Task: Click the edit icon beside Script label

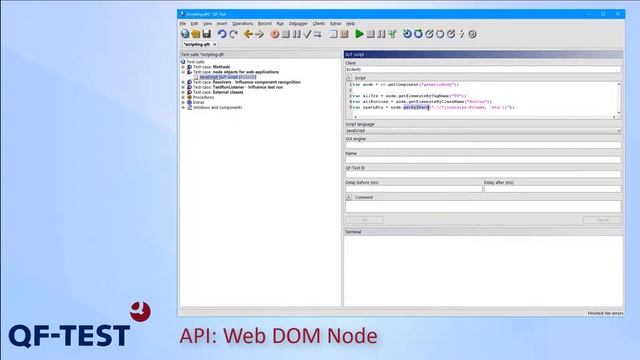Action: [x=349, y=78]
